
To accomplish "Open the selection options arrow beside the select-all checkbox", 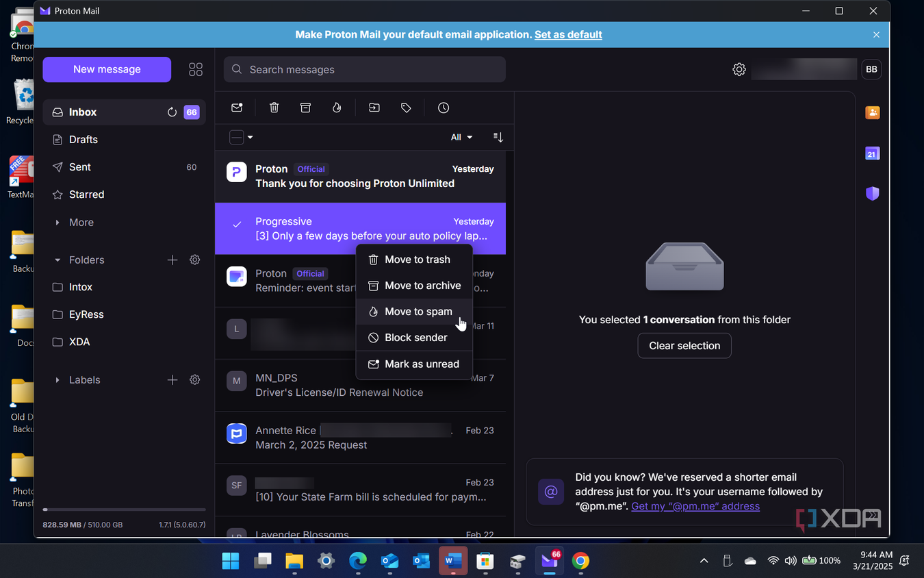I will pyautogui.click(x=251, y=137).
